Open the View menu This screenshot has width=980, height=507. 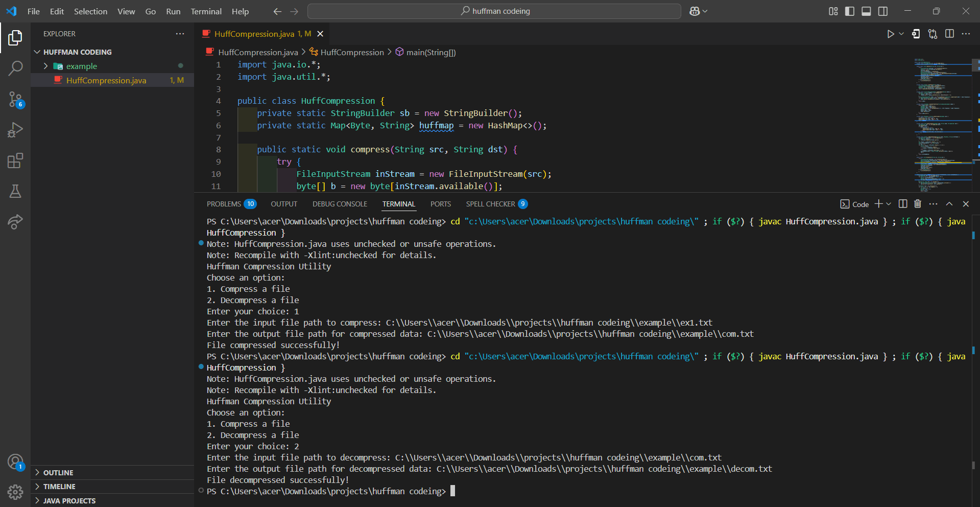126,11
